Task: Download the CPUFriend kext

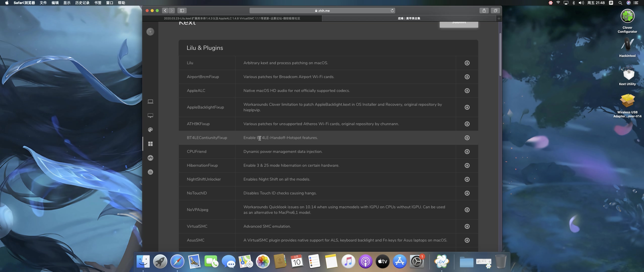Action: (x=467, y=152)
